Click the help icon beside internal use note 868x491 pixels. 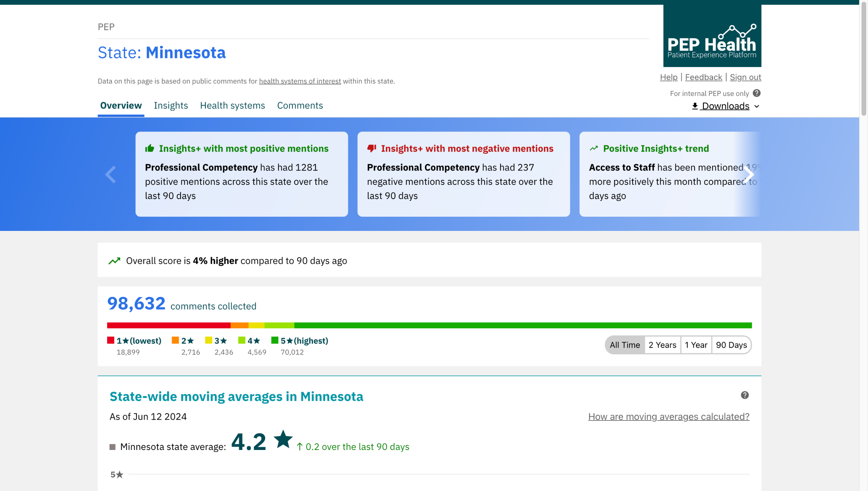[x=756, y=93]
